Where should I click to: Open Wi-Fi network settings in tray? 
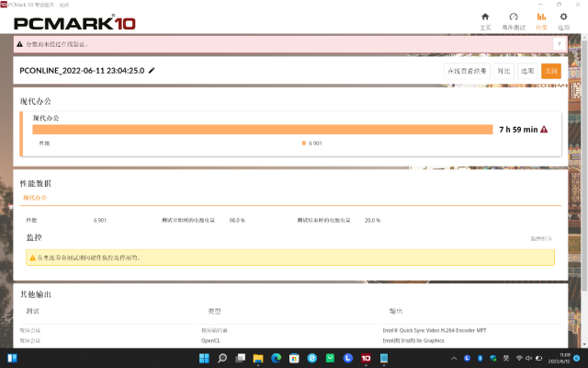tap(519, 358)
